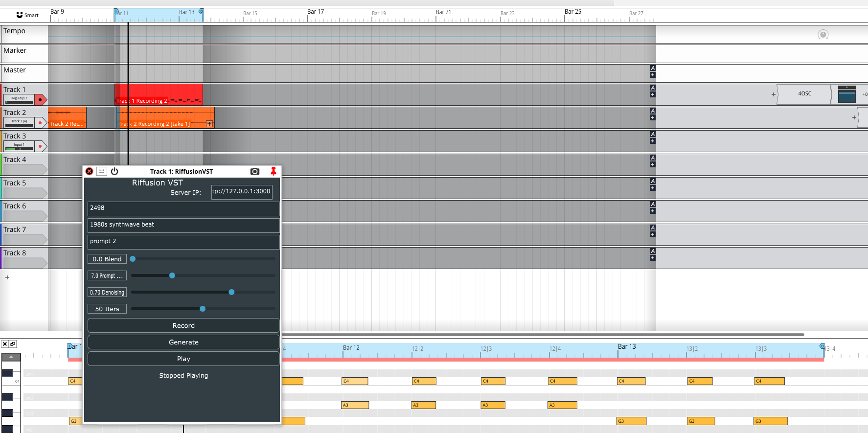This screenshot has width=868, height=433.
Task: Close the RiffusionVST plugin window
Action: click(x=89, y=171)
